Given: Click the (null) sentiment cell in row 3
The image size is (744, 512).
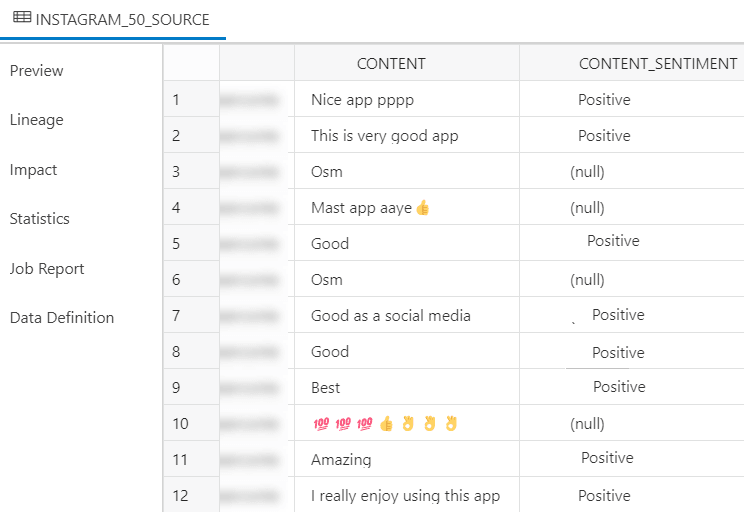Looking at the screenshot, I should 587,172.
